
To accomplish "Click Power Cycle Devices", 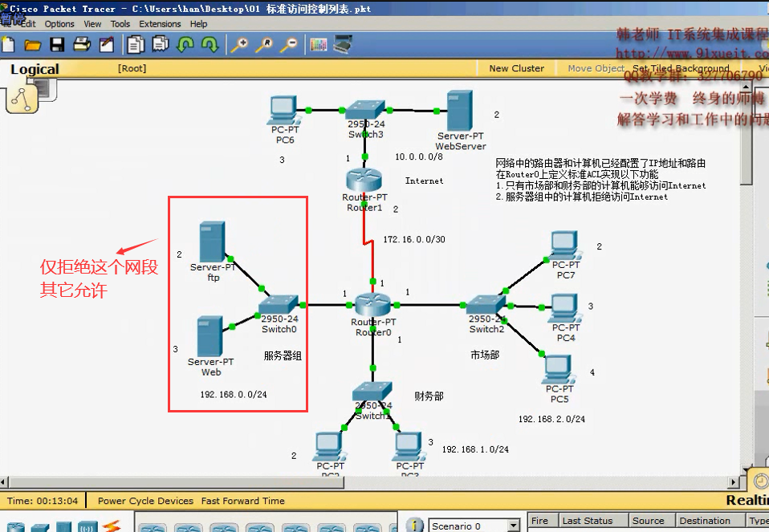I will click(145, 501).
